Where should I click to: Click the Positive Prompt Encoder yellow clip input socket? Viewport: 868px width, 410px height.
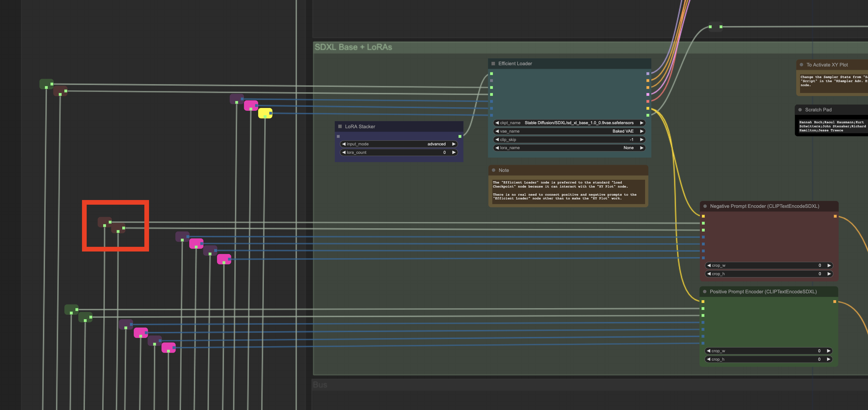tap(703, 301)
